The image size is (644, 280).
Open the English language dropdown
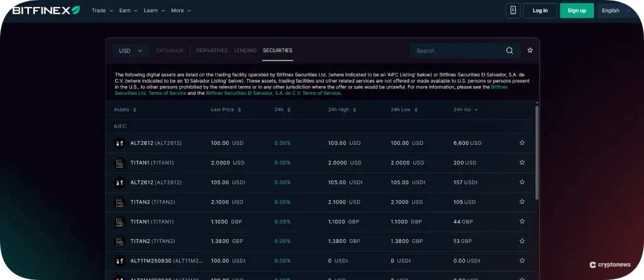pos(615,11)
